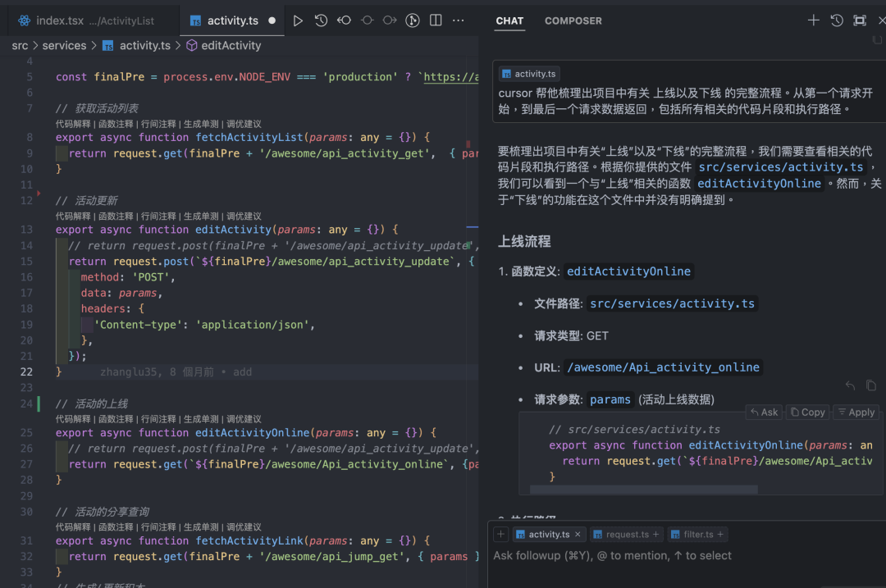The width and height of the screenshot is (886, 588).
Task: Go to next change arrow-circle icon
Action: pos(390,21)
